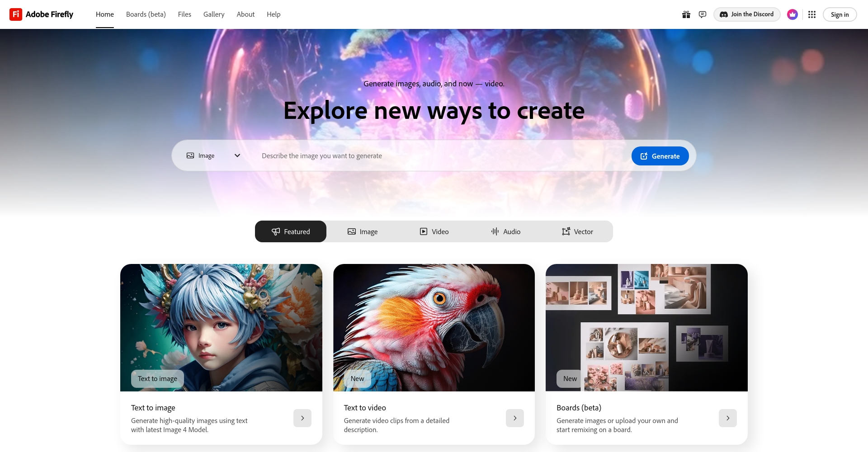Go to the Home tab

point(105,14)
